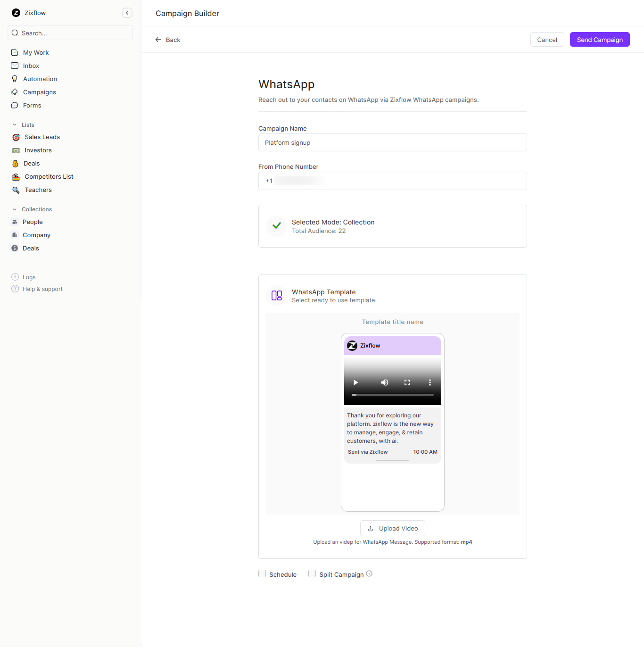Click the Send Campaign button

pos(599,40)
